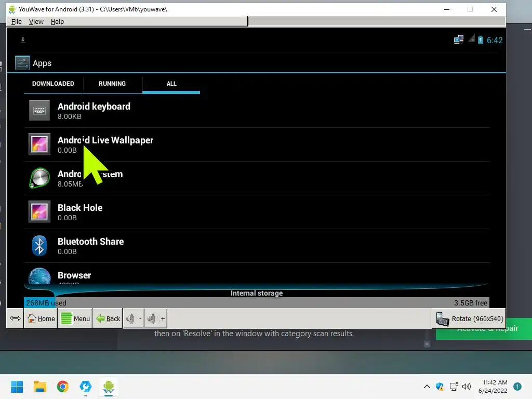
Task: Select the ALL apps tab
Action: tap(171, 84)
